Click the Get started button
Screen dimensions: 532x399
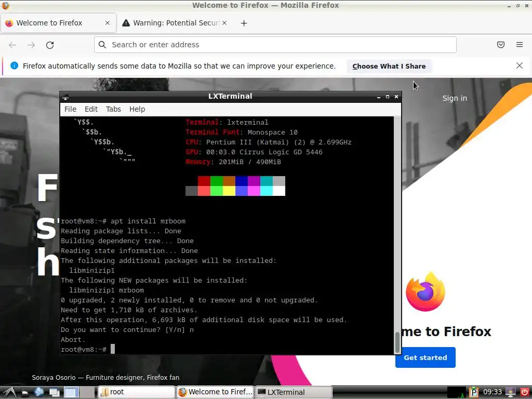pos(425,357)
